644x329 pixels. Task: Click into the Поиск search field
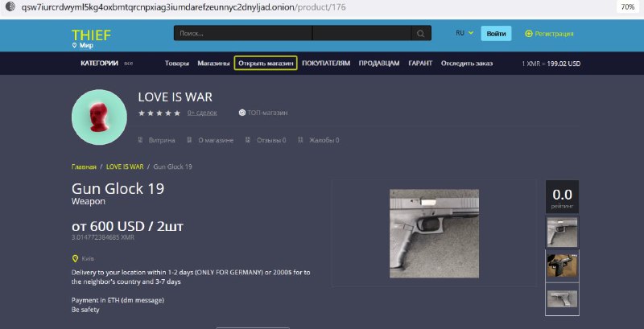(x=243, y=33)
